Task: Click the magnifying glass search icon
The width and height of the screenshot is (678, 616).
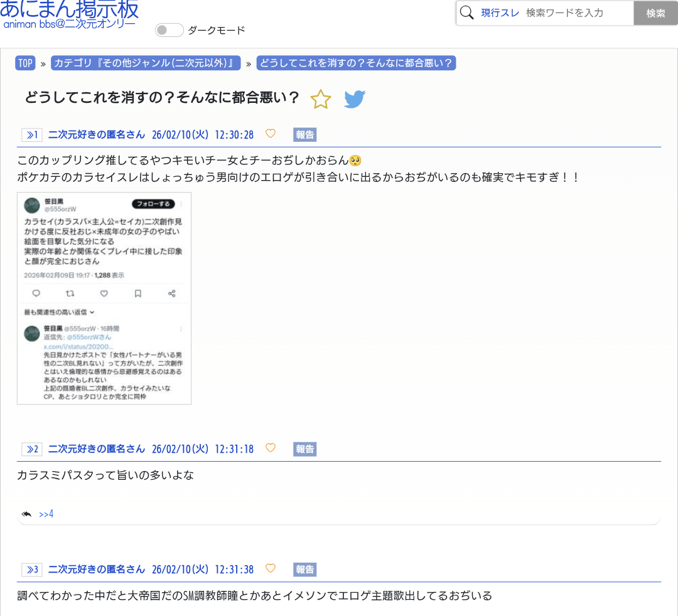Action: pyautogui.click(x=466, y=13)
